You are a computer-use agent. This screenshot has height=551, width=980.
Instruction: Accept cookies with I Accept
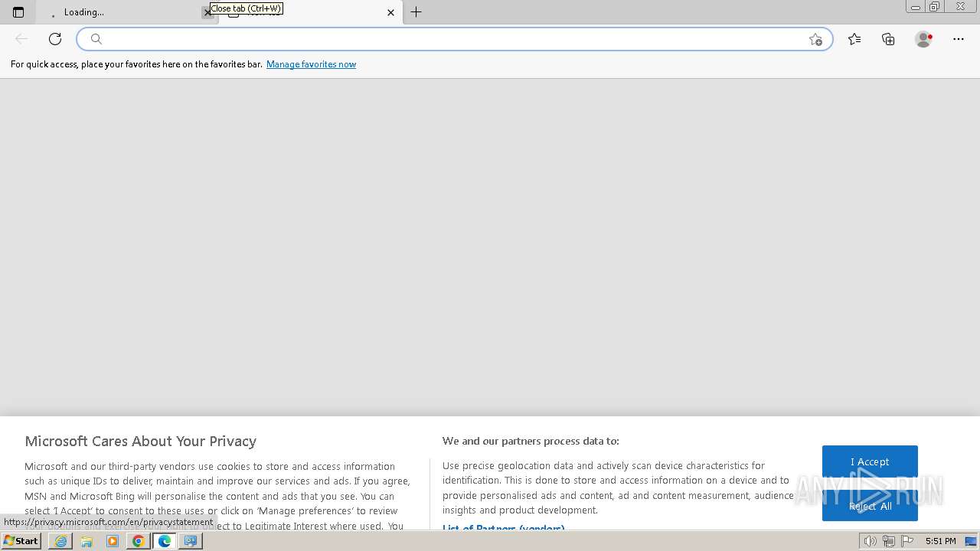(870, 461)
